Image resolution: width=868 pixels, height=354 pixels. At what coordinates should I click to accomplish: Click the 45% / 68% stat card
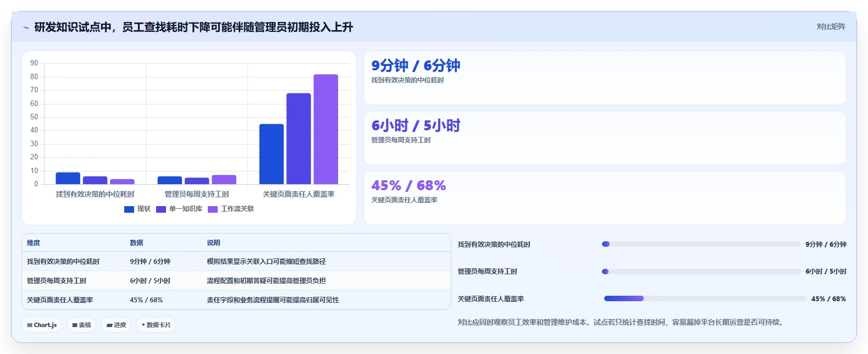(x=605, y=197)
